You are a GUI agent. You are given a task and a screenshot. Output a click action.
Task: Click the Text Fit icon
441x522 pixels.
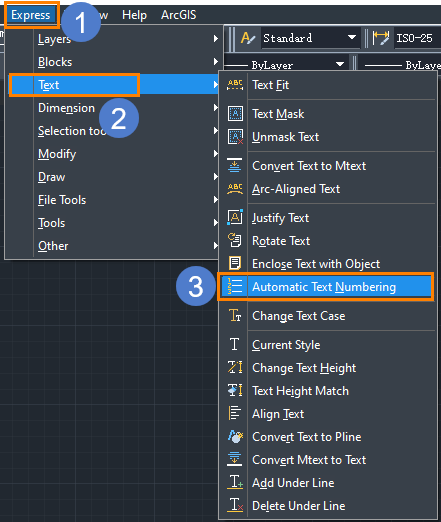[x=235, y=85]
